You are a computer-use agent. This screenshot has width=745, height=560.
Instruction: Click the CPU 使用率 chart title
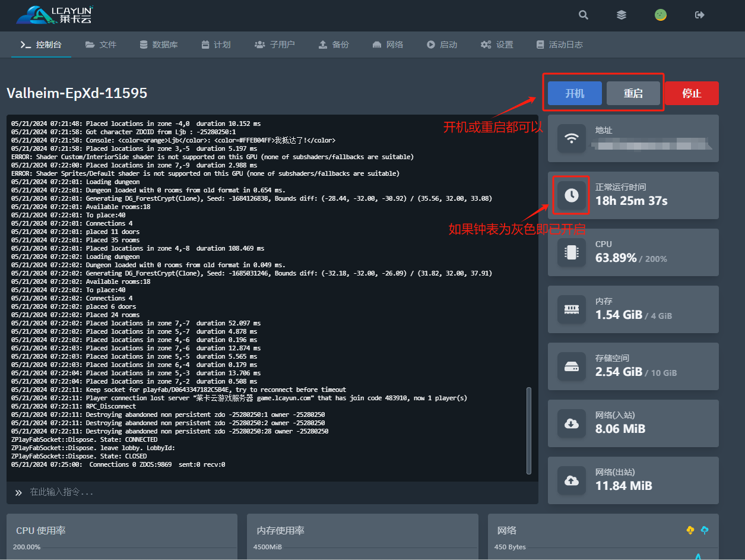(41, 530)
